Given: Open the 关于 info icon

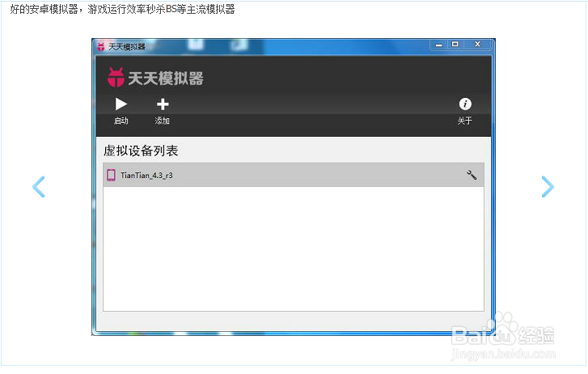Looking at the screenshot, I should [x=465, y=104].
